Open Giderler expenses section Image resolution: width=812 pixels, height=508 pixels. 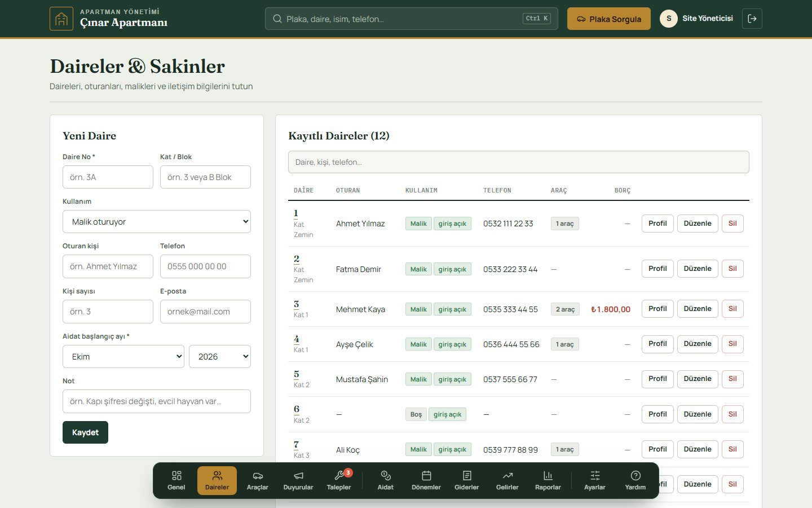click(467, 480)
